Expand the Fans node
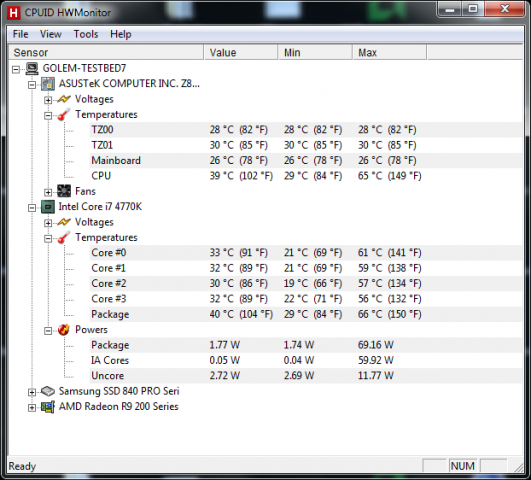531x480 pixels. (x=48, y=192)
